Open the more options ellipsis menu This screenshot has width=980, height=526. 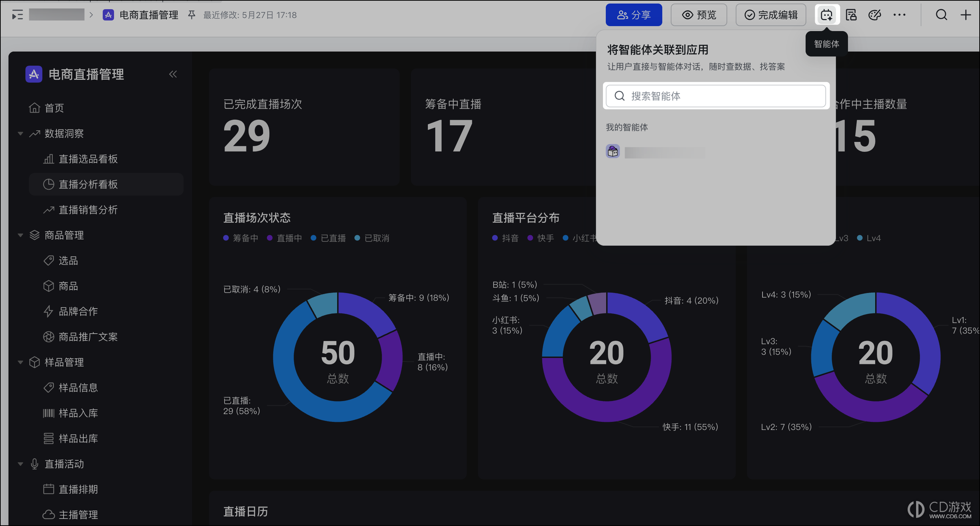[x=900, y=15]
